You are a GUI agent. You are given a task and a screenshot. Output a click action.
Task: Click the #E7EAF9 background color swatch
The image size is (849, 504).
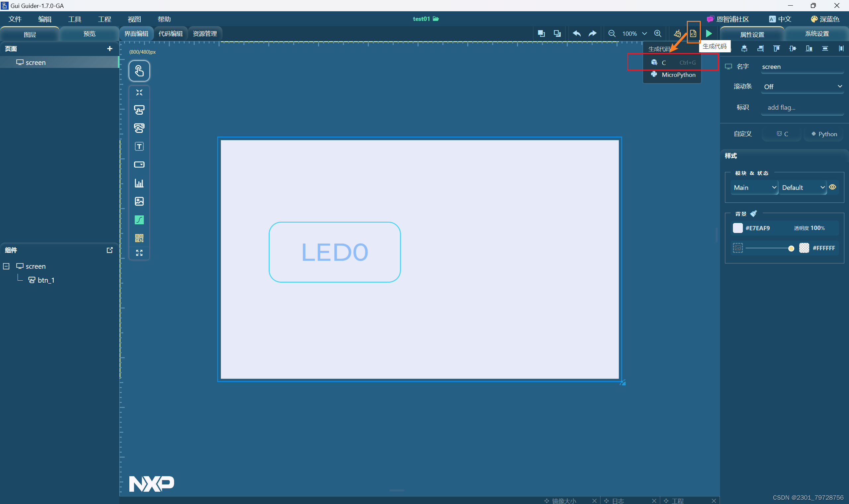(738, 228)
